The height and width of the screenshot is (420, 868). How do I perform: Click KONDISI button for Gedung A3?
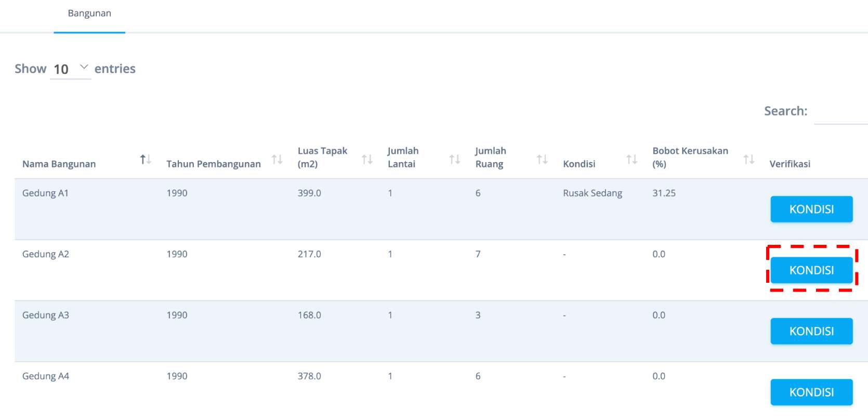pos(811,331)
